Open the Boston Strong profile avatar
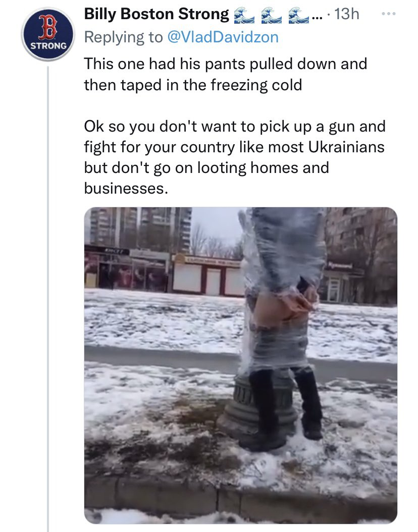The width and height of the screenshot is (418, 532). point(48,35)
